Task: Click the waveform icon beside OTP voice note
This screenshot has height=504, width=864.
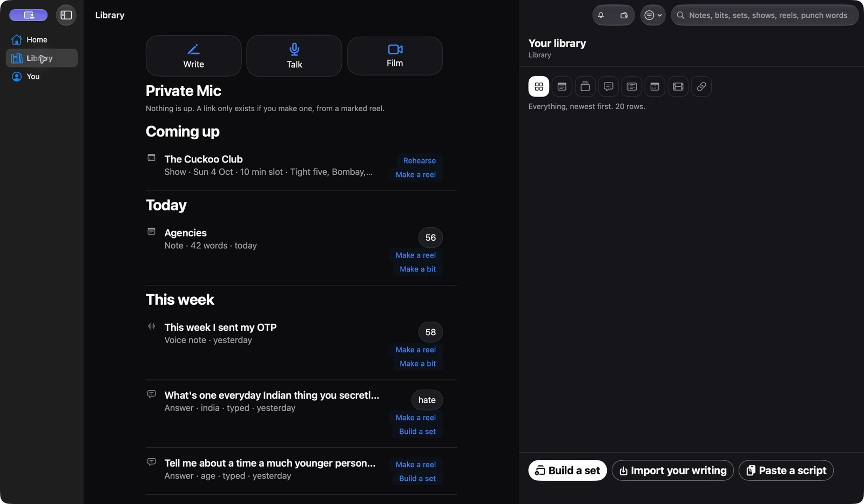Action: pyautogui.click(x=152, y=326)
